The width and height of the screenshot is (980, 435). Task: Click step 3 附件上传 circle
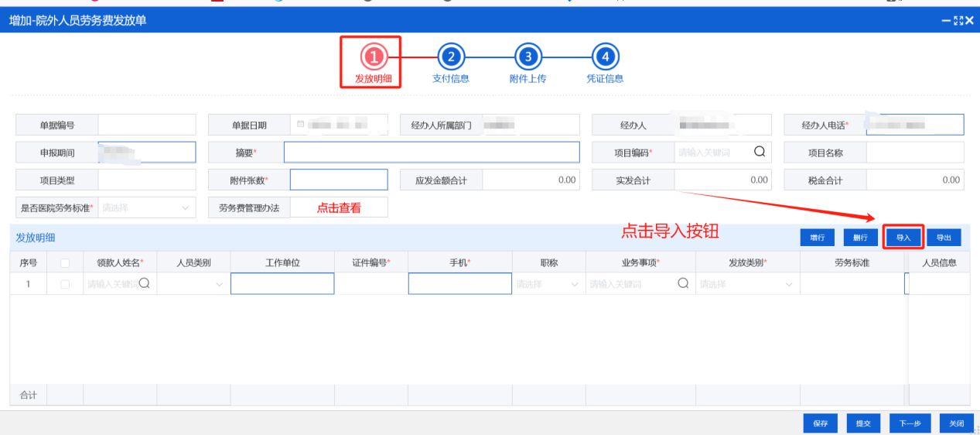pos(528,57)
